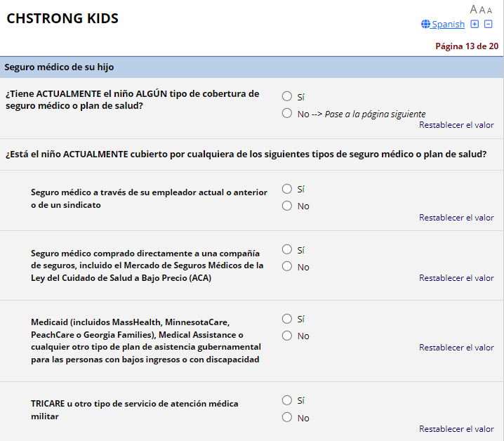Click the TRICARE u otro tipo de servicio label
Screen dimensions: 504x441
click(x=135, y=410)
